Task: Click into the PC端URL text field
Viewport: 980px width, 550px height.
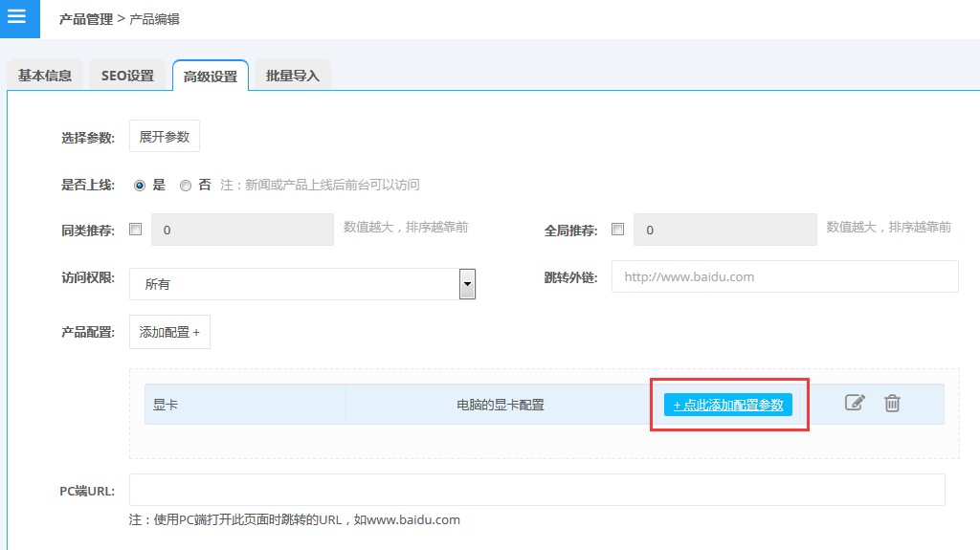Action: (x=536, y=490)
